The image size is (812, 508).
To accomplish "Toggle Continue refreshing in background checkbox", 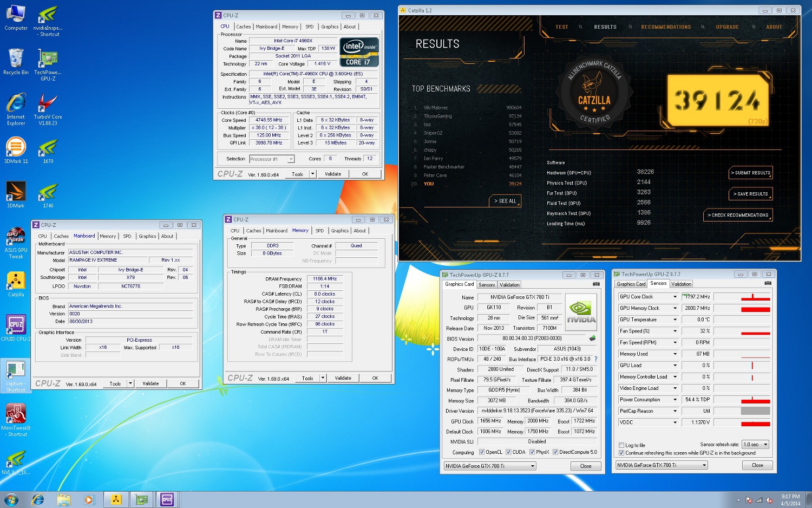I will [621, 453].
